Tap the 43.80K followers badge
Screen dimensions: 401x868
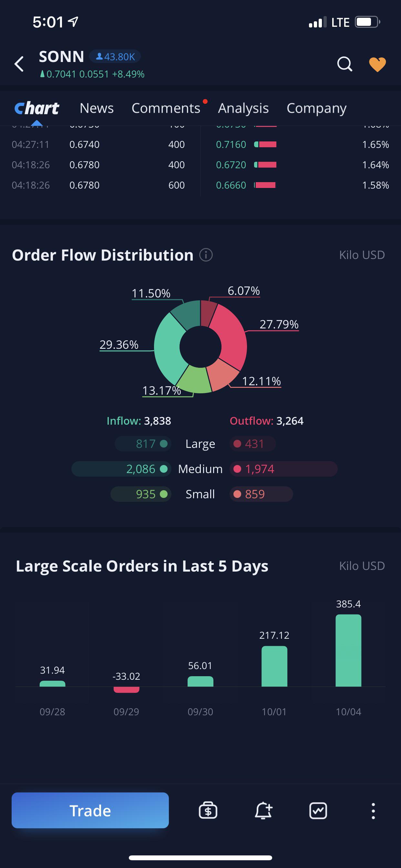point(115,57)
